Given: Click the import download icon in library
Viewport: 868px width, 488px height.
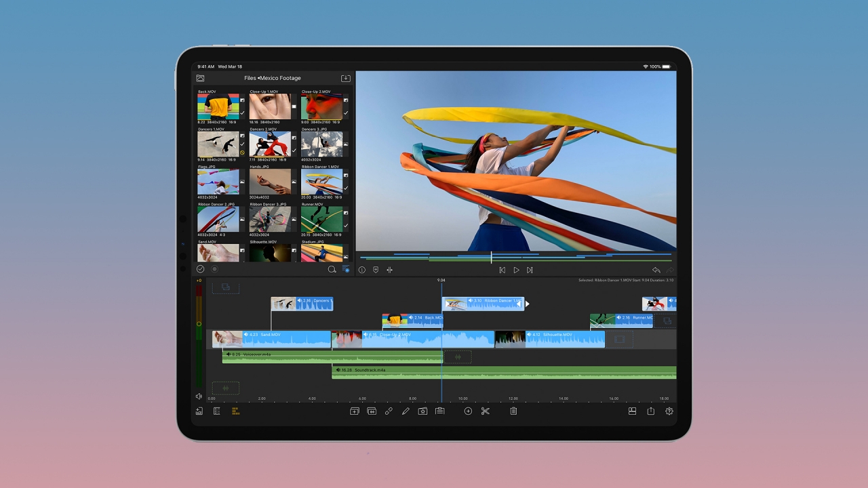Looking at the screenshot, I should (x=345, y=79).
